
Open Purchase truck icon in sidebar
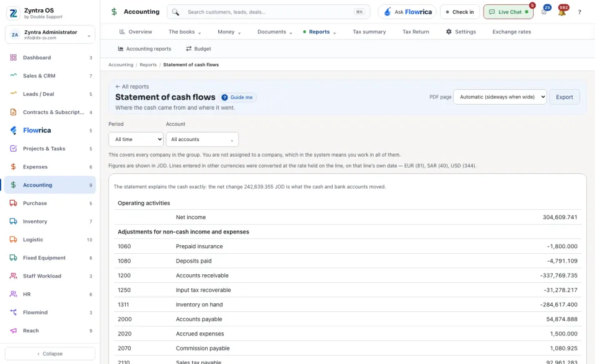click(x=13, y=203)
